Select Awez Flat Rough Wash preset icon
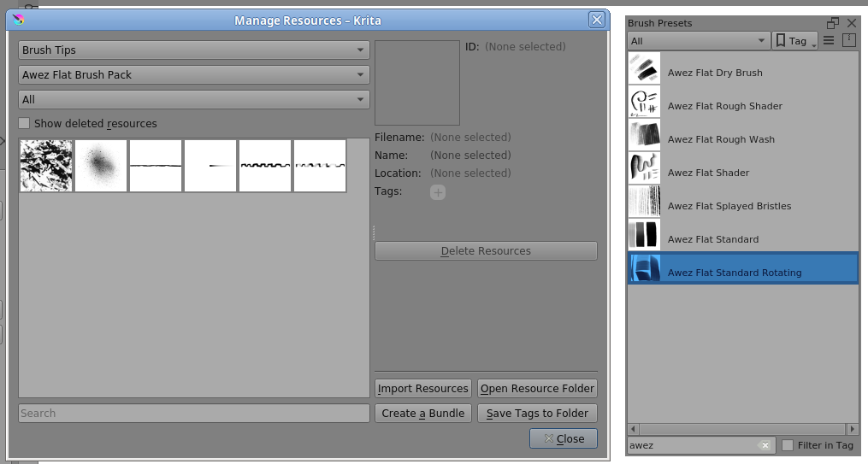 pos(644,134)
